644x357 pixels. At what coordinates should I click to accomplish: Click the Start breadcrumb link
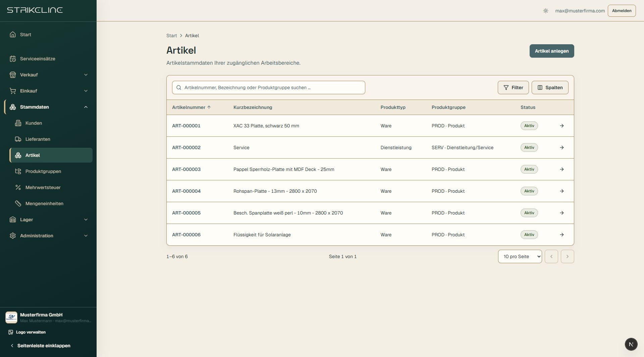171,36
